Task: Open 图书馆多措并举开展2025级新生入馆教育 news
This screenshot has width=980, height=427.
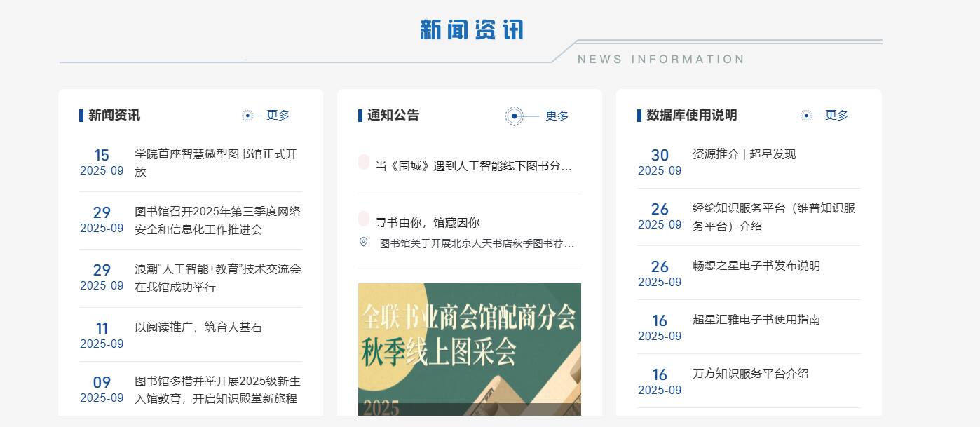Action: (x=217, y=390)
